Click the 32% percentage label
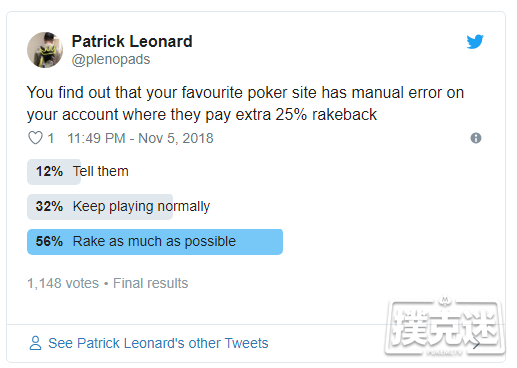 pos(49,206)
